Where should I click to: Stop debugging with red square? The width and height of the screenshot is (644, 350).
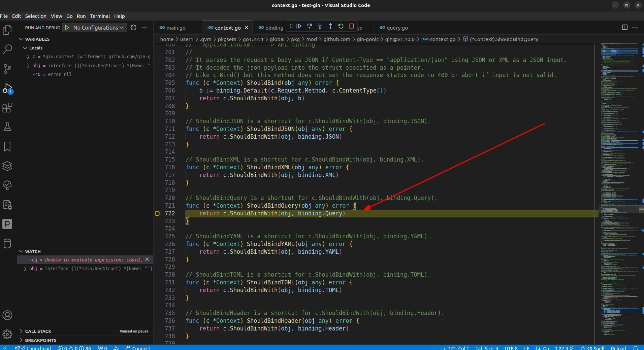tap(351, 26)
